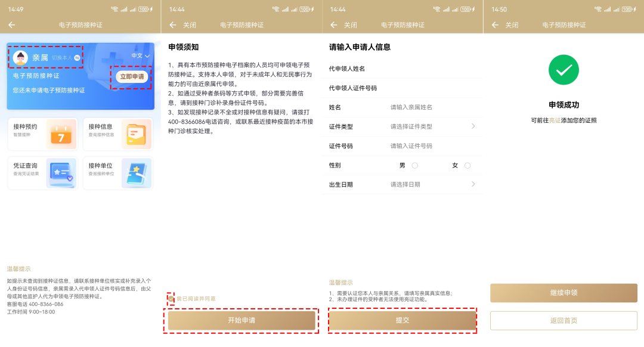This screenshot has width=644, height=347.
Task: Tap the 切换本人 switch-user icon
Action: point(77,58)
